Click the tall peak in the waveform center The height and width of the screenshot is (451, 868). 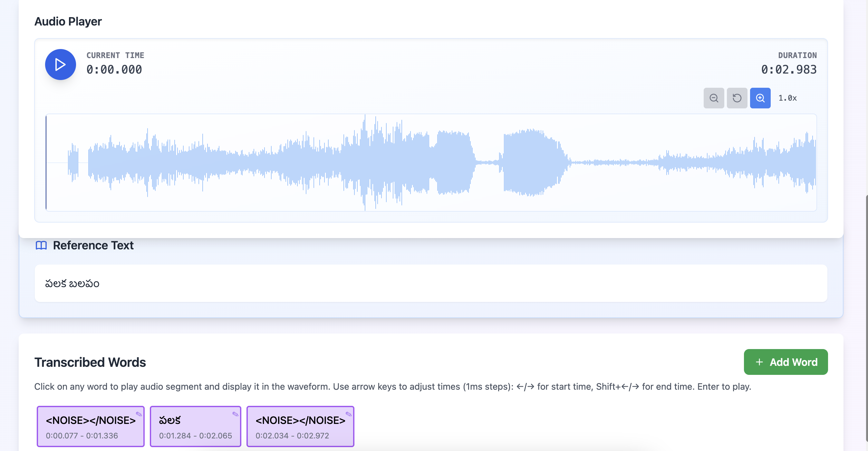(x=365, y=162)
